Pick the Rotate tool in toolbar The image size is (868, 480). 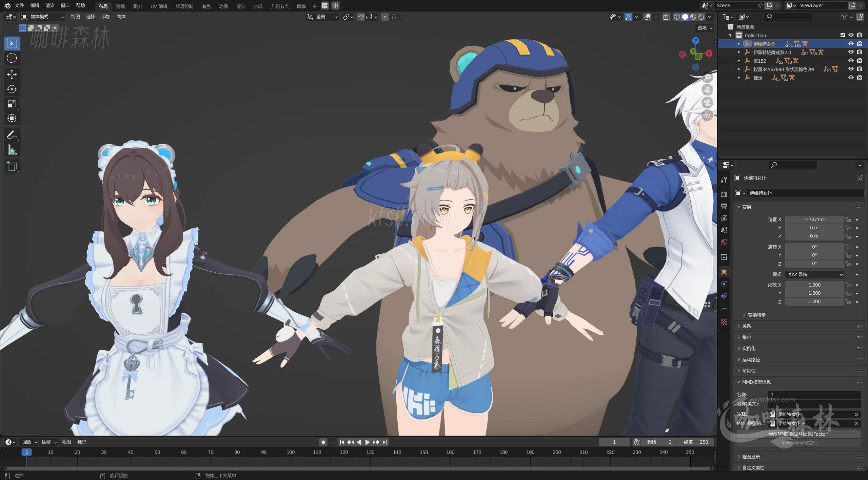12,89
